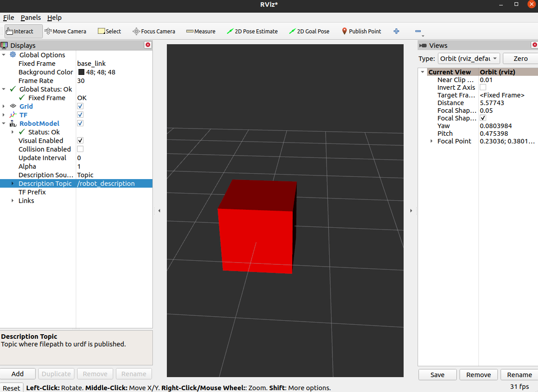The image size is (538, 392).
Task: Check Collision Enabled
Action: (x=80, y=149)
